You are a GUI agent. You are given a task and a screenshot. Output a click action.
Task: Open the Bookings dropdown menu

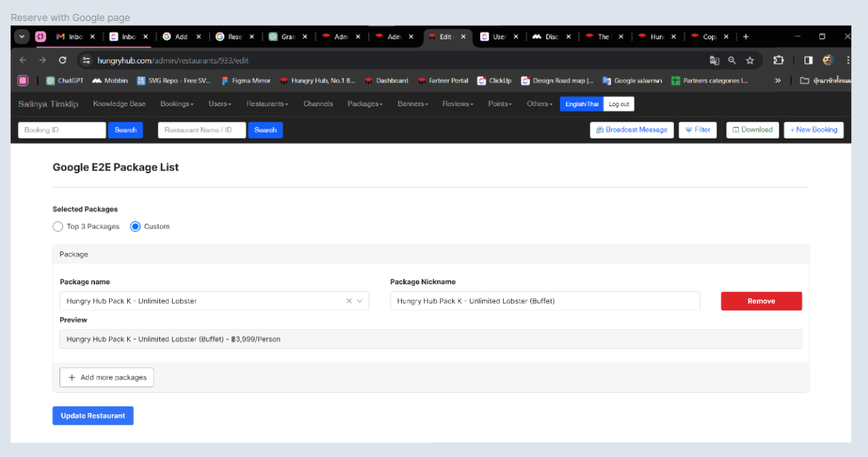pyautogui.click(x=177, y=104)
